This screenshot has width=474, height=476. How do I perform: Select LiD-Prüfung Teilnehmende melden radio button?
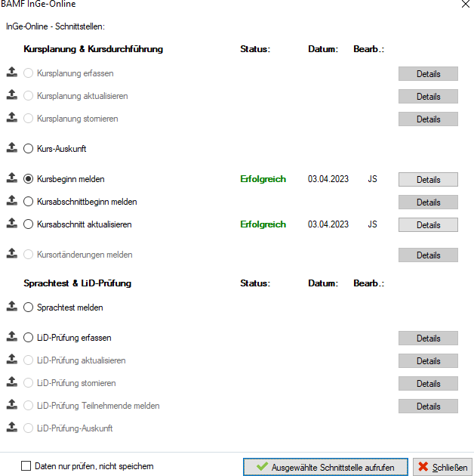pos(28,406)
